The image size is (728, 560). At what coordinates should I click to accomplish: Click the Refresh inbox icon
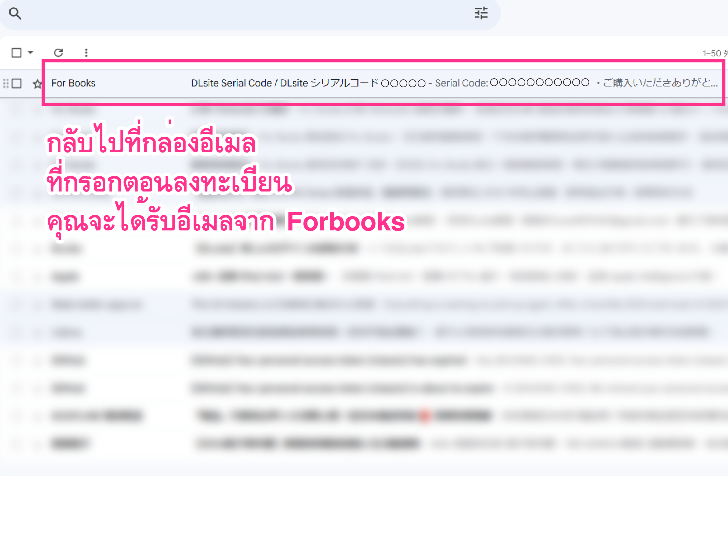58,53
